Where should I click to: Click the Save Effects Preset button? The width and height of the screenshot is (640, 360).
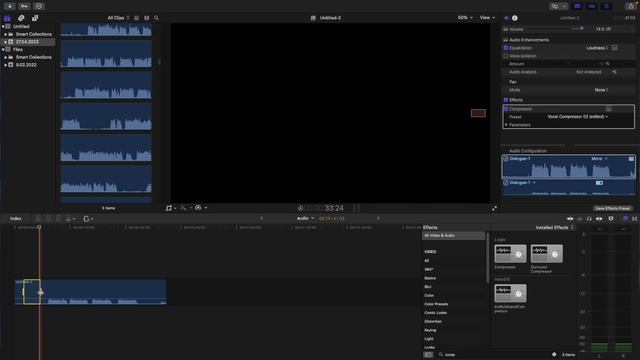612,208
